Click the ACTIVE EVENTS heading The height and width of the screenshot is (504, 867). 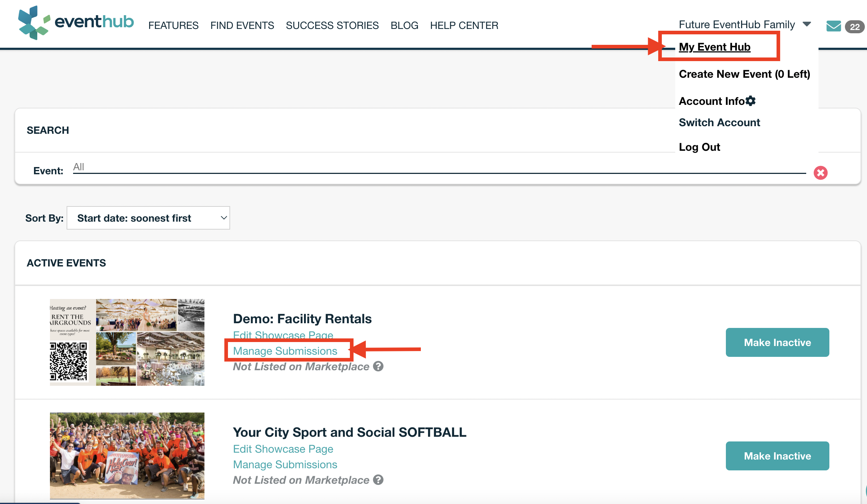coord(66,263)
